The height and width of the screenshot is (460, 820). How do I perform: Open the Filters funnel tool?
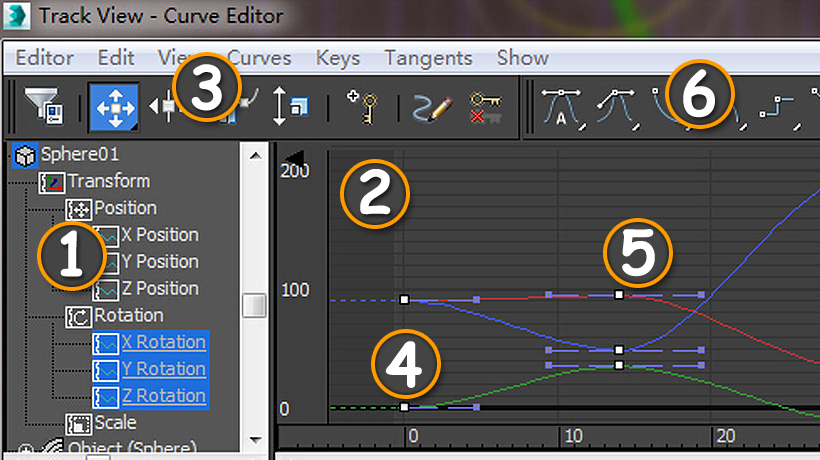pyautogui.click(x=44, y=107)
